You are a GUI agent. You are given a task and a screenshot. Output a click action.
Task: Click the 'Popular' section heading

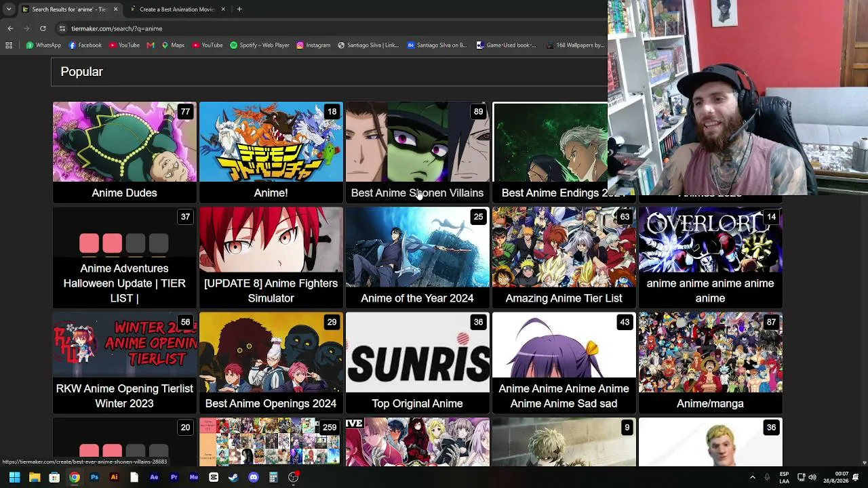pyautogui.click(x=81, y=72)
